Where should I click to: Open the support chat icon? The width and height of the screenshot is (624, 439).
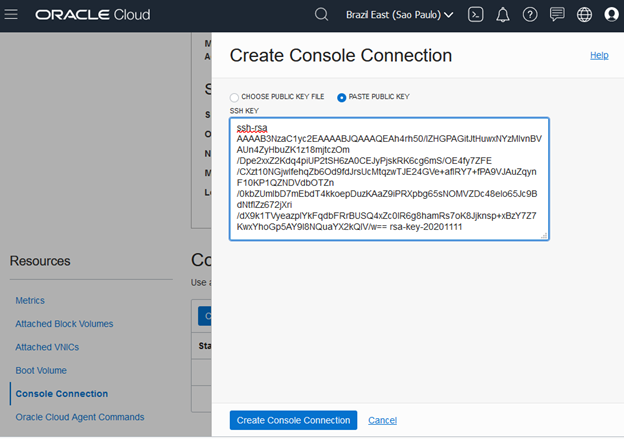tap(557, 15)
